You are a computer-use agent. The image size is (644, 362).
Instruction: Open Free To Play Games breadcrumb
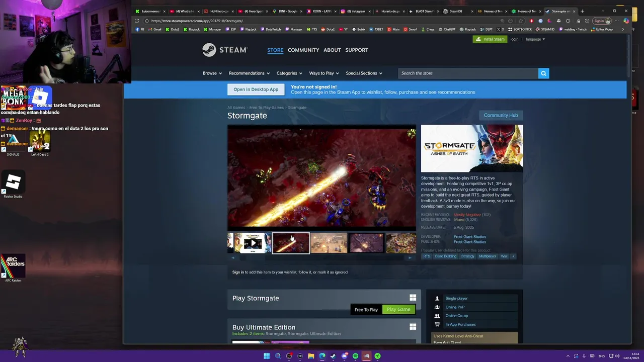coord(267,108)
